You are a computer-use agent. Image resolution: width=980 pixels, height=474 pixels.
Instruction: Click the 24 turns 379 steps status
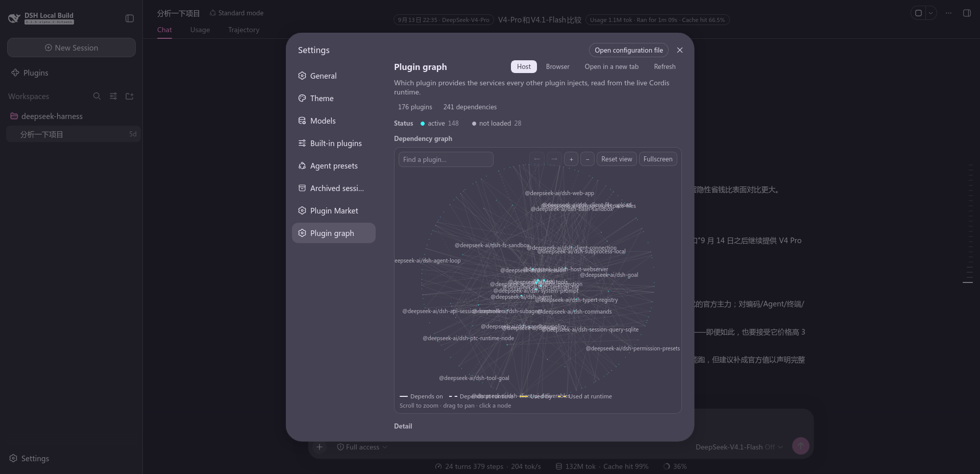click(488, 466)
